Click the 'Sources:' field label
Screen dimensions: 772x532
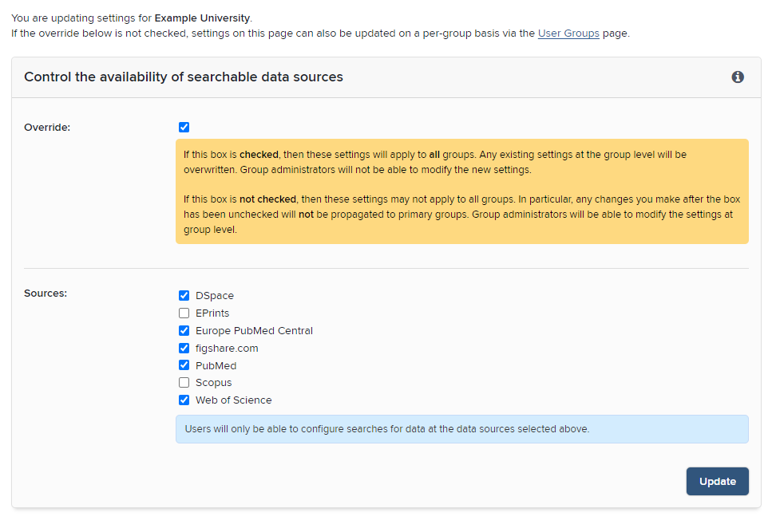pyautogui.click(x=46, y=293)
